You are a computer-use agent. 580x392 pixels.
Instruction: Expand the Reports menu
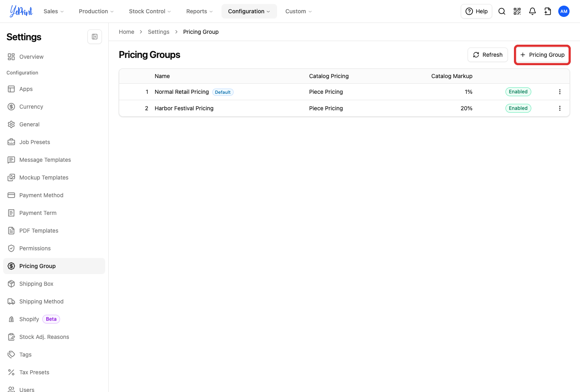tap(199, 11)
